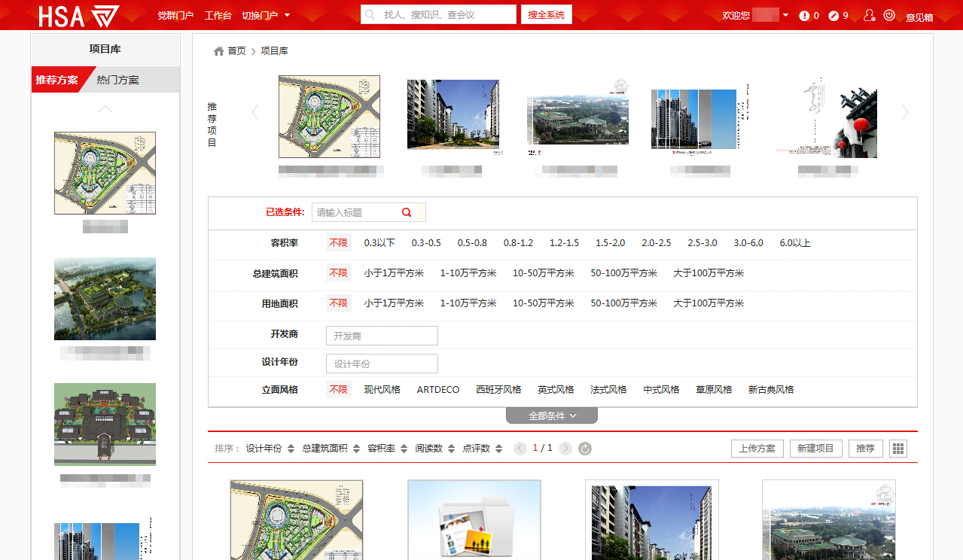
Task: Select 不限 for 容积率
Action: tap(339, 243)
